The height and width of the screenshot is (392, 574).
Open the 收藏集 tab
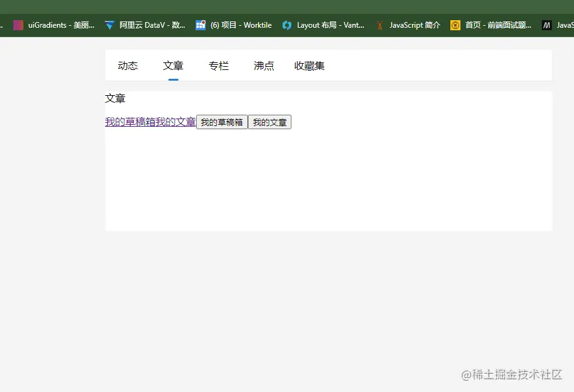(x=309, y=65)
